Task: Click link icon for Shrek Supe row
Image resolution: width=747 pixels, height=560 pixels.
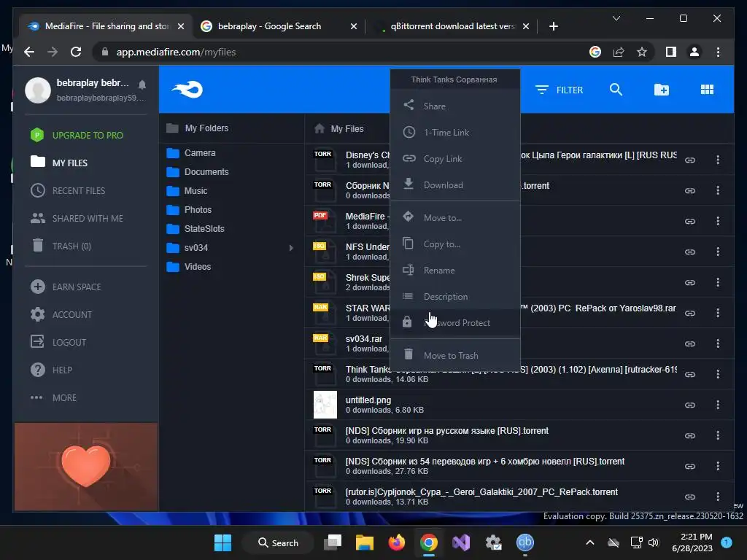Action: [x=690, y=282]
